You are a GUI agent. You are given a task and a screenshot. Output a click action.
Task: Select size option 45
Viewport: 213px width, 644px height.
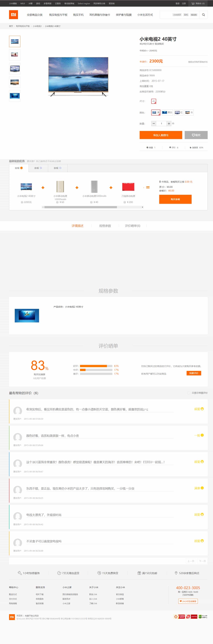[154, 101]
